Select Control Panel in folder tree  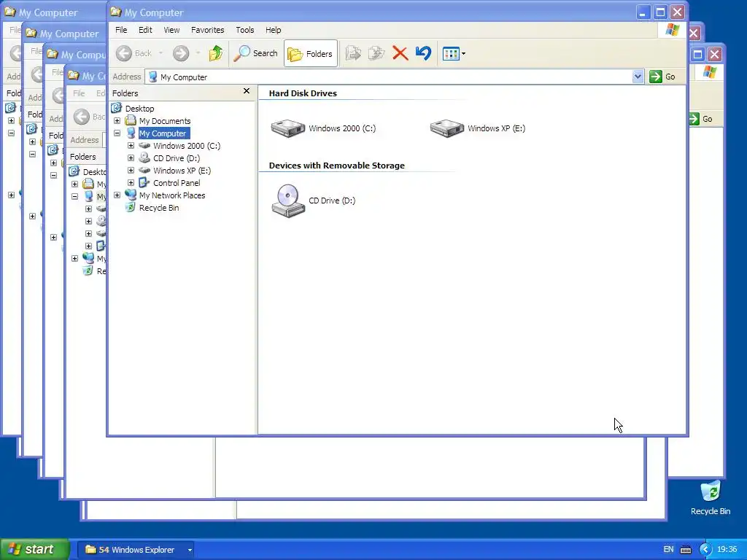click(177, 183)
